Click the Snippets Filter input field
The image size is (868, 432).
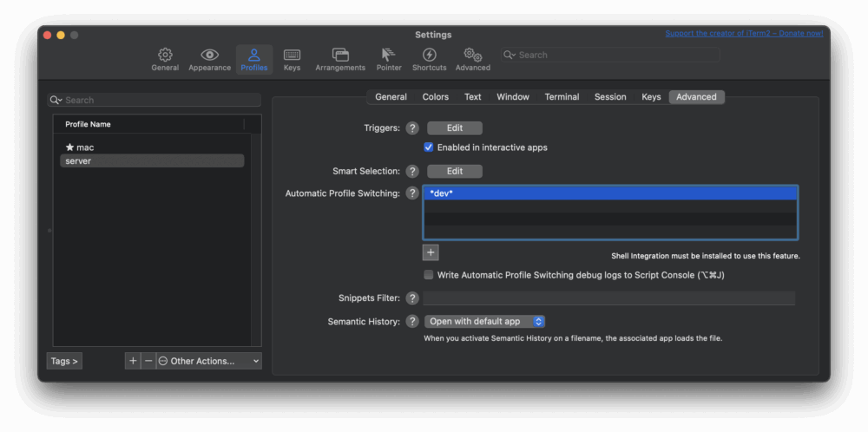pos(609,298)
